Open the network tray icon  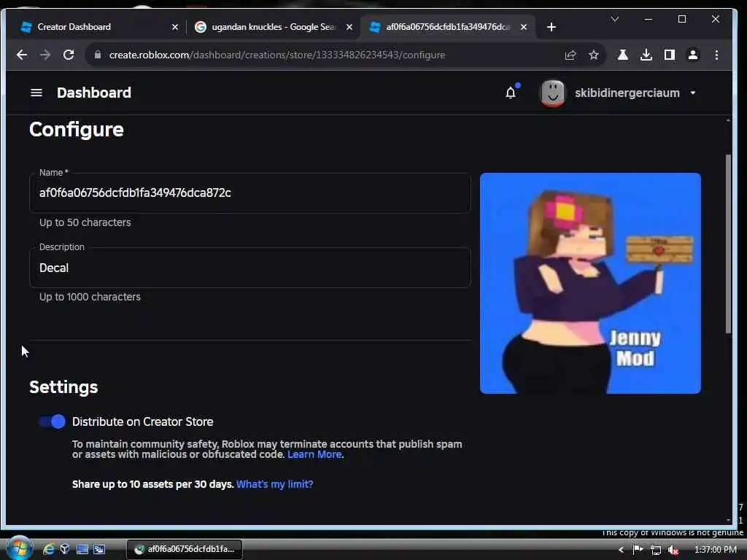656,550
